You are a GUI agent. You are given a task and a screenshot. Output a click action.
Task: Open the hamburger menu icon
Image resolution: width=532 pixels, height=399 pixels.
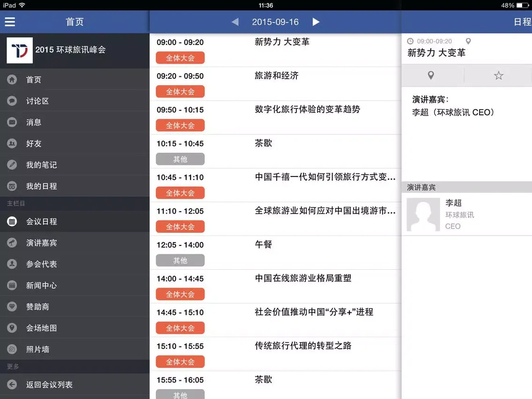(10, 22)
